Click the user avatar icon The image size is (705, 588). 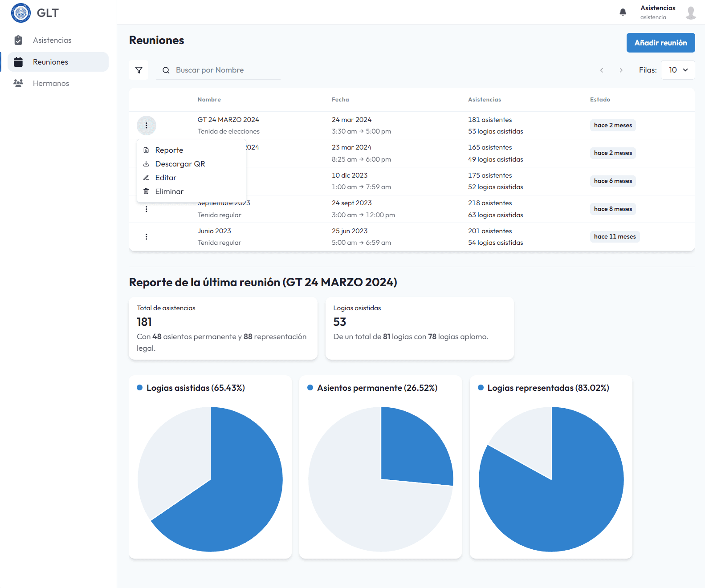click(x=690, y=12)
